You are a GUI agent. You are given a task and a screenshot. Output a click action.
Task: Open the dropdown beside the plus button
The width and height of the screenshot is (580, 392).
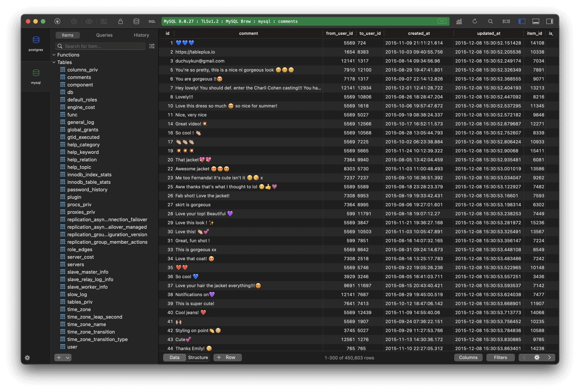coord(66,358)
